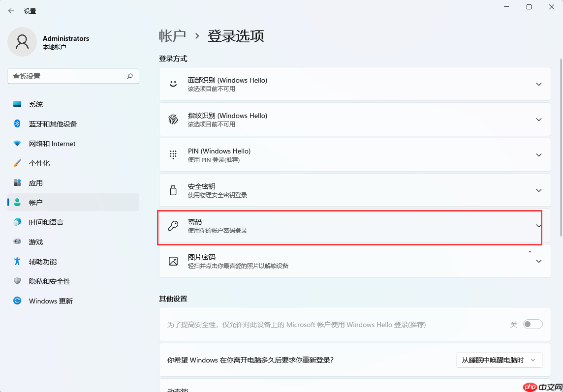Select the fingerprint recognition icon

[x=173, y=119]
